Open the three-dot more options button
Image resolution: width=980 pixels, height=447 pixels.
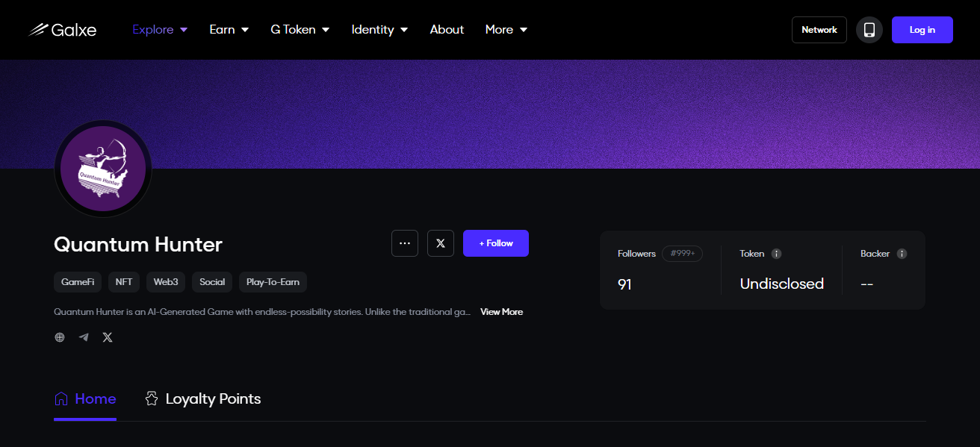(405, 243)
